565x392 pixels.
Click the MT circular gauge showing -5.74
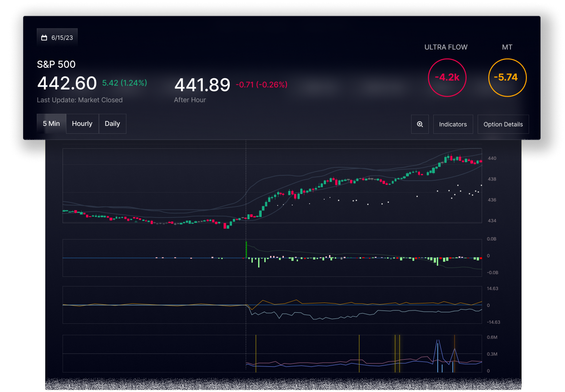pyautogui.click(x=507, y=77)
